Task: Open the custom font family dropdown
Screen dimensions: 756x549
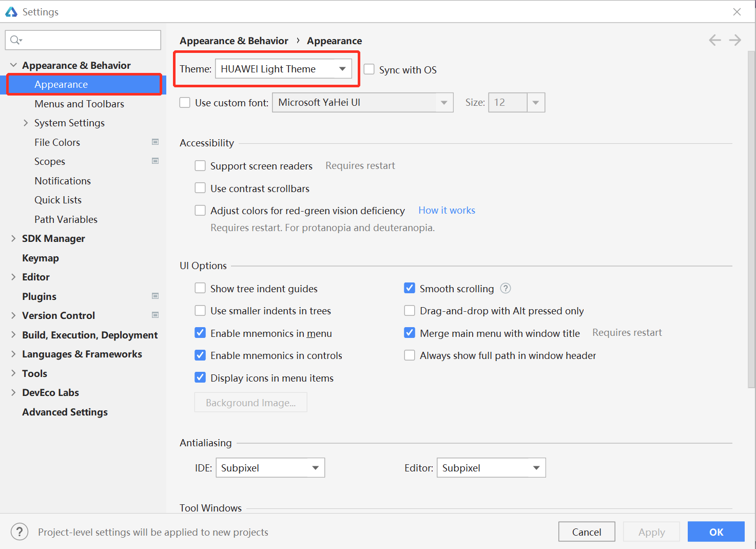Action: point(363,102)
